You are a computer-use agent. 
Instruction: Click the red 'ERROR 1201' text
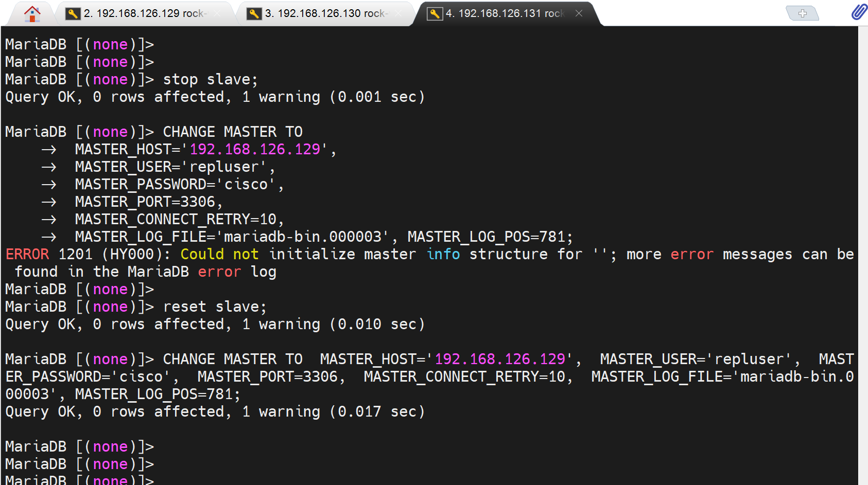[x=49, y=254]
